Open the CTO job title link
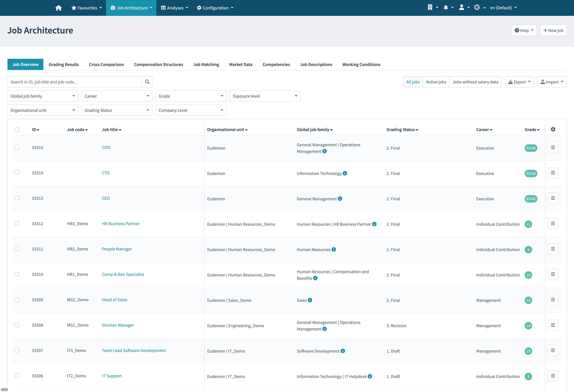 (x=106, y=173)
